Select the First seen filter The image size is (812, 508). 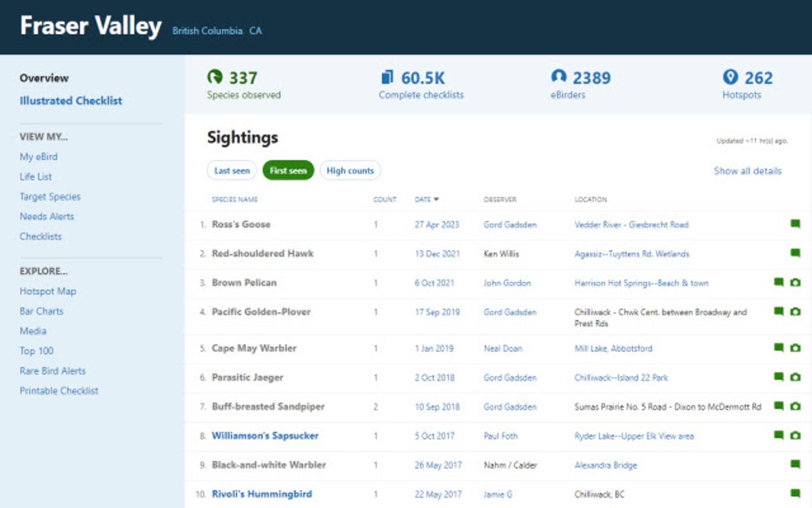pyautogui.click(x=288, y=170)
